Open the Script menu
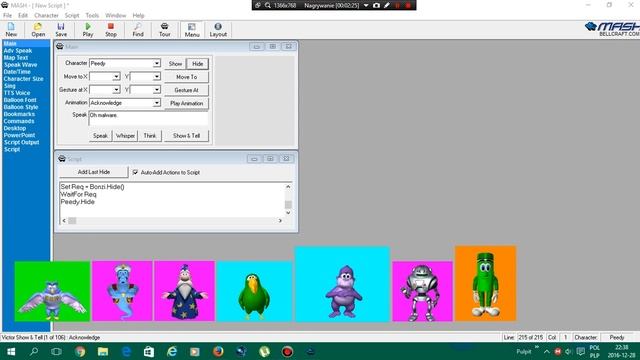The height and width of the screenshot is (360, 640). tap(72, 15)
